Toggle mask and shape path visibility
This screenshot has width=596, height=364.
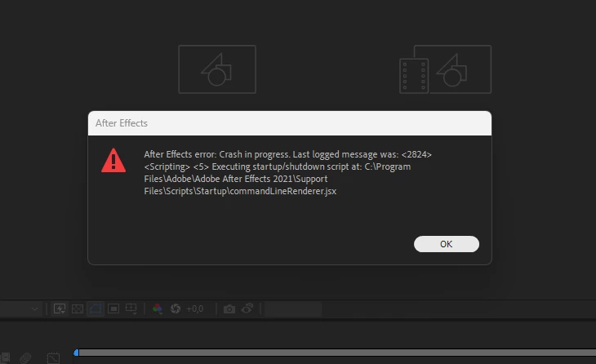coord(96,309)
